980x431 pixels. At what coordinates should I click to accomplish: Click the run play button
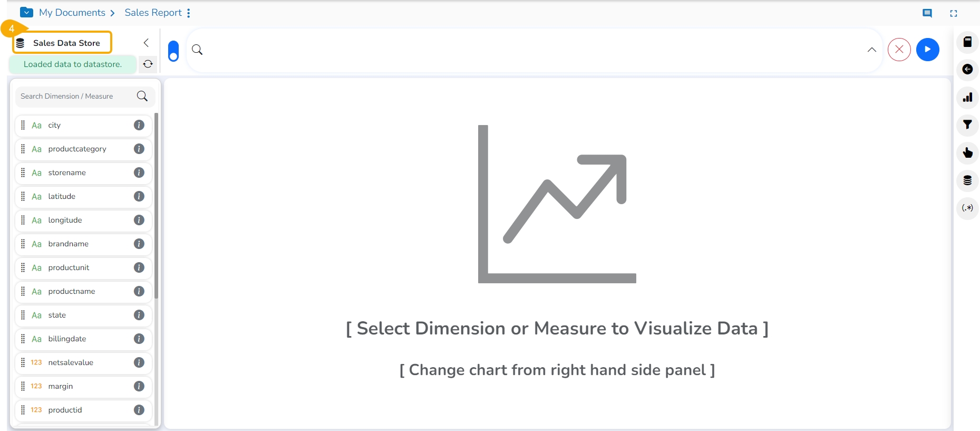tap(927, 50)
